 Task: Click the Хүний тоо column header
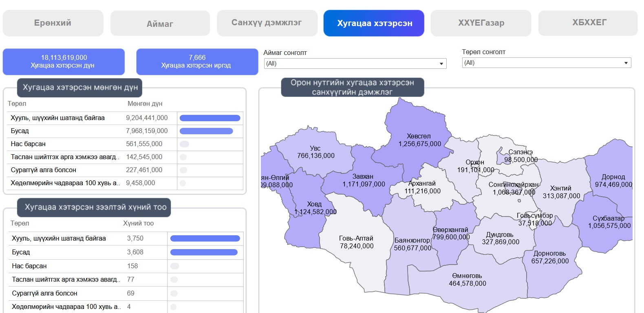pyautogui.click(x=138, y=223)
